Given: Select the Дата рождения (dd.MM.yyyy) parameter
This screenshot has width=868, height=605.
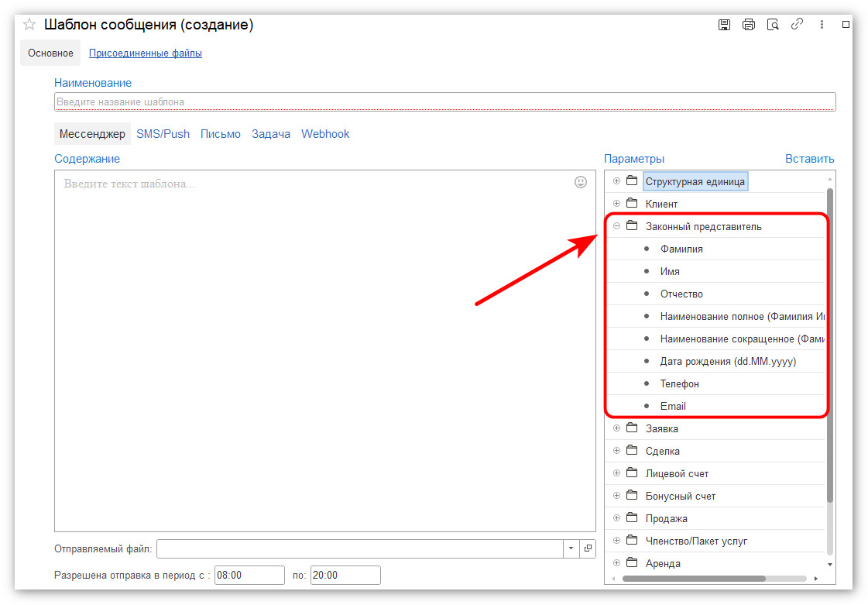Looking at the screenshot, I should tap(728, 361).
